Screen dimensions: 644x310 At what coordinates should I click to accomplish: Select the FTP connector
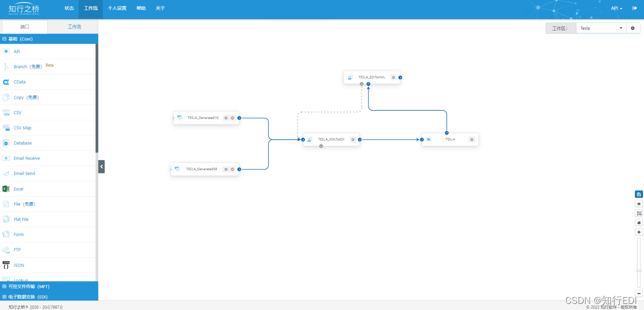pyautogui.click(x=48, y=250)
